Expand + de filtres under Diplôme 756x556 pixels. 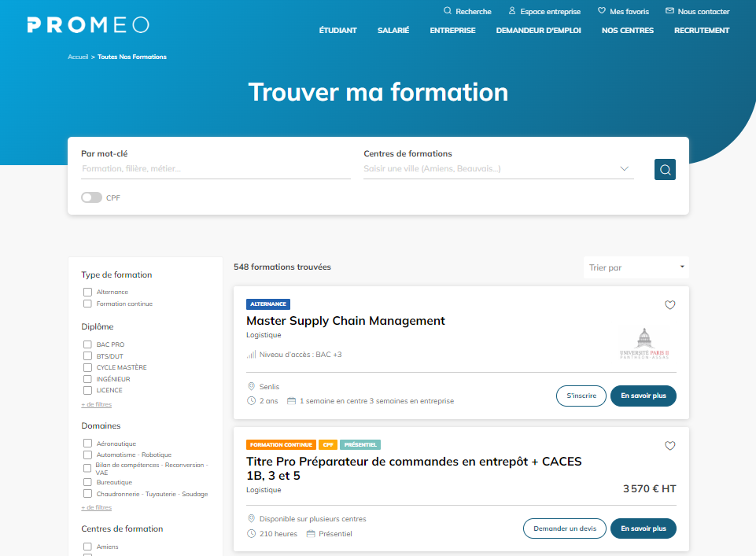[96, 403]
